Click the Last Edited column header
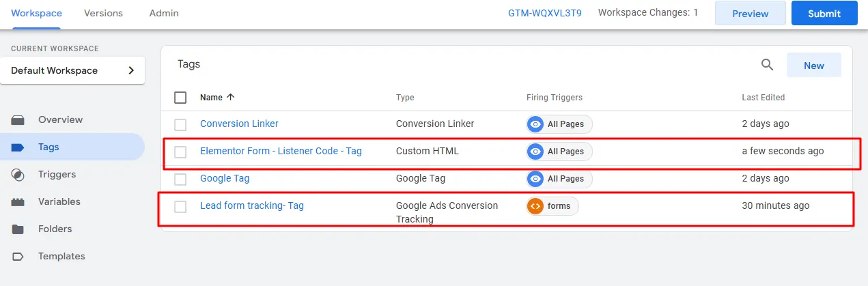Screen dimensions: 868x286 (764, 98)
